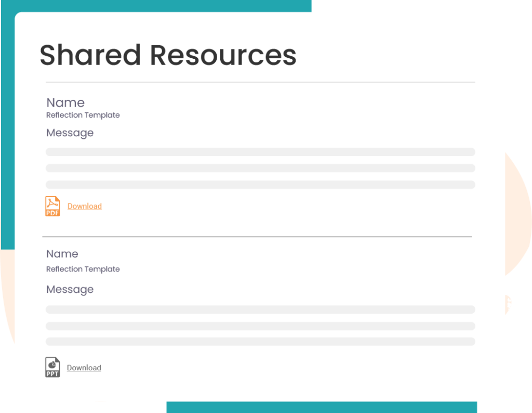Select the first Name label
Screen dimensions: 532x413
coord(65,102)
